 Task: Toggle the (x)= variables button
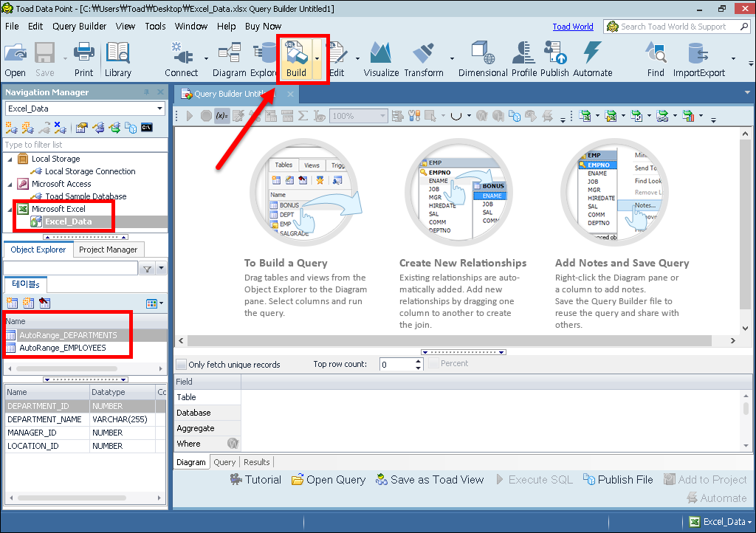click(221, 116)
